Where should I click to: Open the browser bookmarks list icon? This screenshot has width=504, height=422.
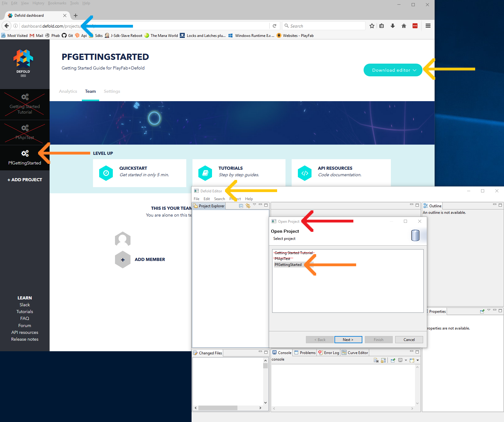(x=382, y=26)
